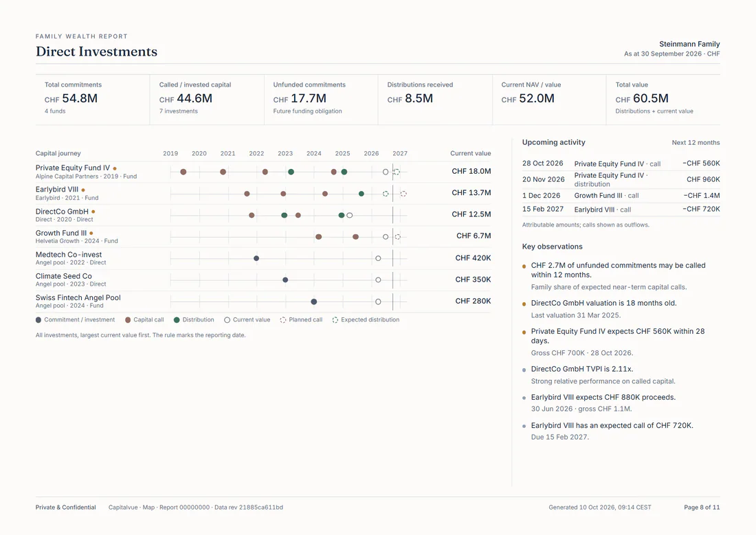The width and height of the screenshot is (756, 535).
Task: Click the 'CHF 6.7M' current value cell
Action: tap(474, 236)
